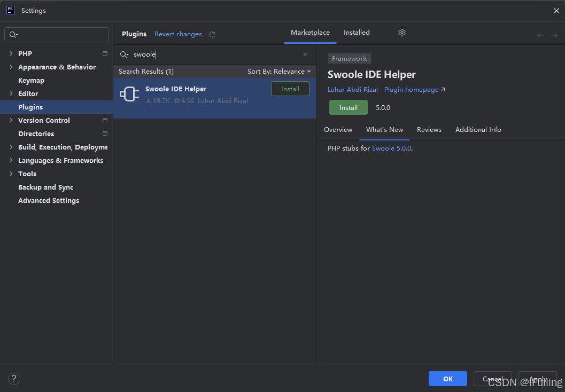Expand Languages & Frameworks node
Screen dimensions: 565x392
(x=11, y=160)
